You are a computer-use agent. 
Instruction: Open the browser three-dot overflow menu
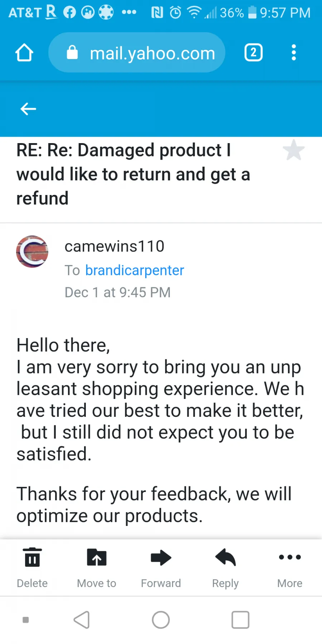coord(294,53)
